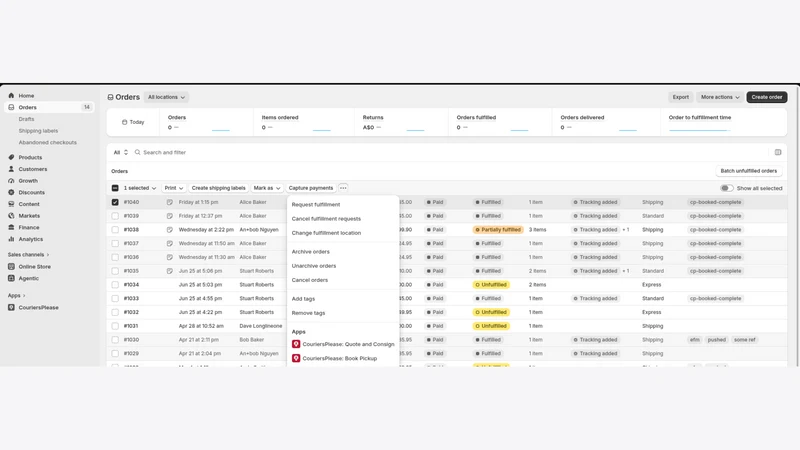
Task: Click the Orders page header icon
Action: [110, 97]
